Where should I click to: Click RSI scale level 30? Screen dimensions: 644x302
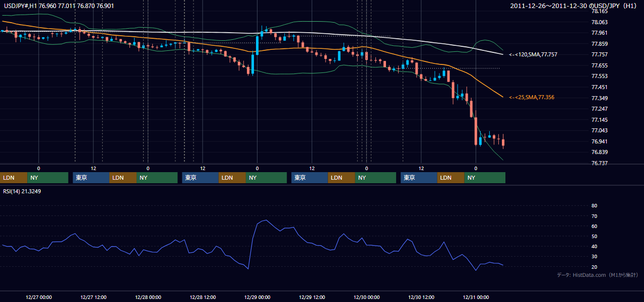[594, 257]
